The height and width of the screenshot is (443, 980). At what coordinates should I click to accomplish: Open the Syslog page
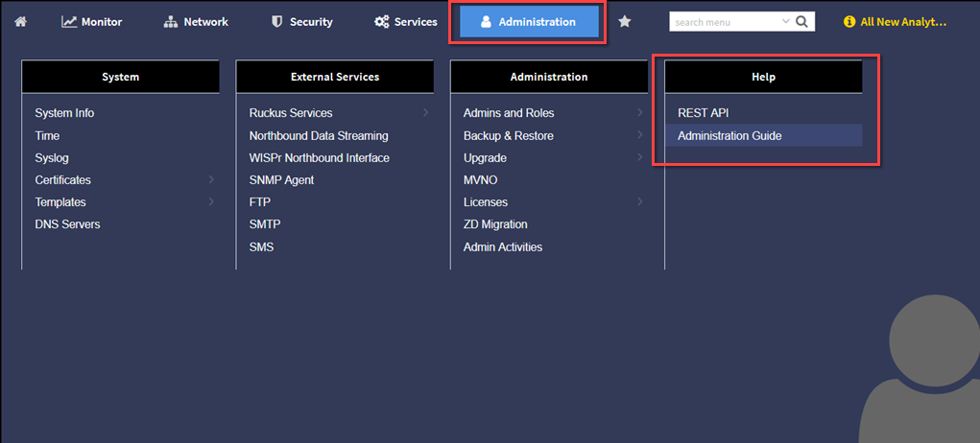point(52,158)
